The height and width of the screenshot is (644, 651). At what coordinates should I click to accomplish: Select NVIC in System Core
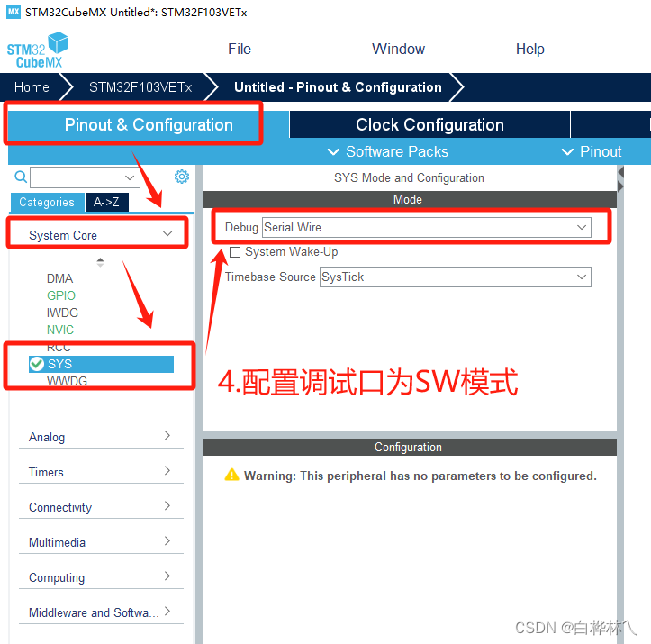60,330
